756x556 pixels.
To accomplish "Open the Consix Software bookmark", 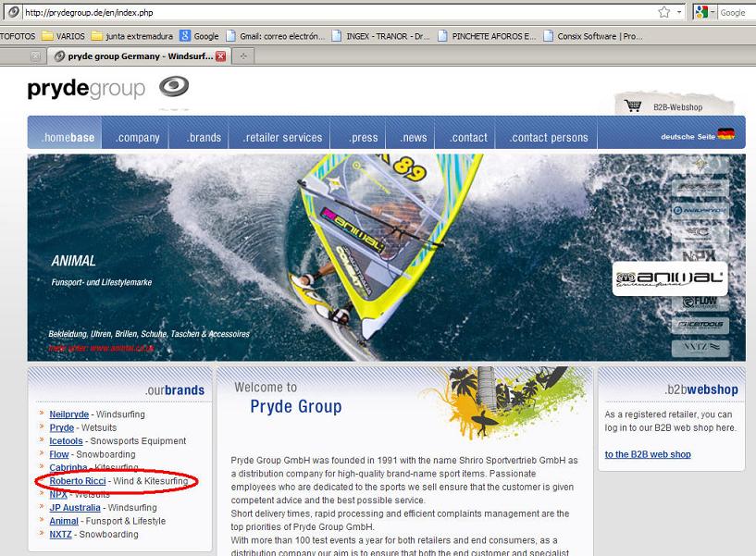I will tap(593, 36).
